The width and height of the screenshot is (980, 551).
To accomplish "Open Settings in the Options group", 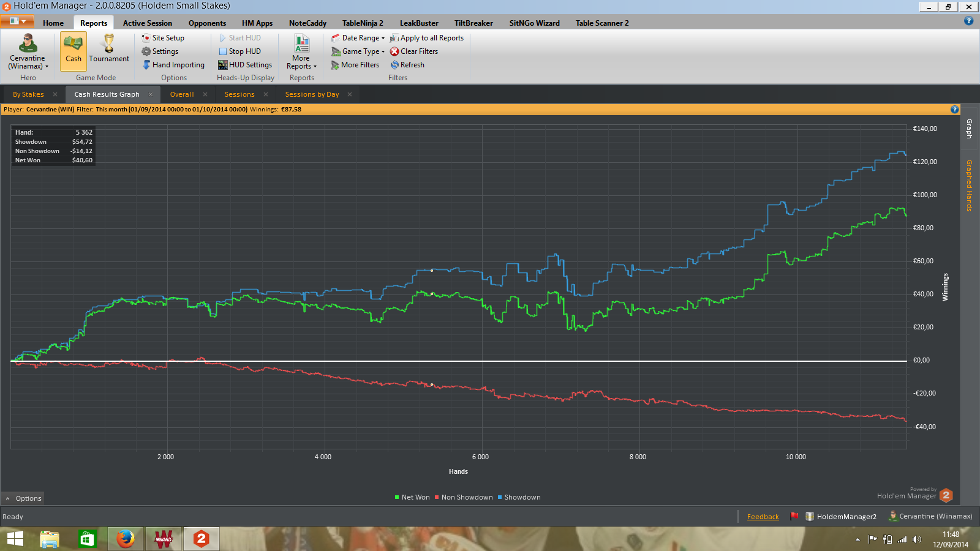I will [160, 51].
